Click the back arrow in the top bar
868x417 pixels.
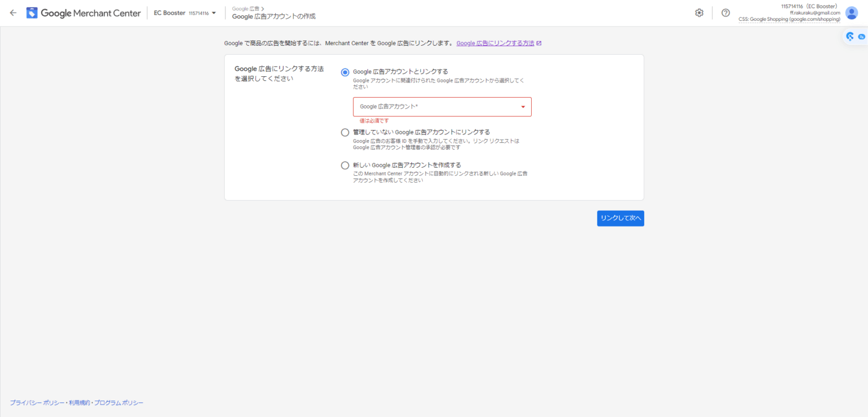12,12
